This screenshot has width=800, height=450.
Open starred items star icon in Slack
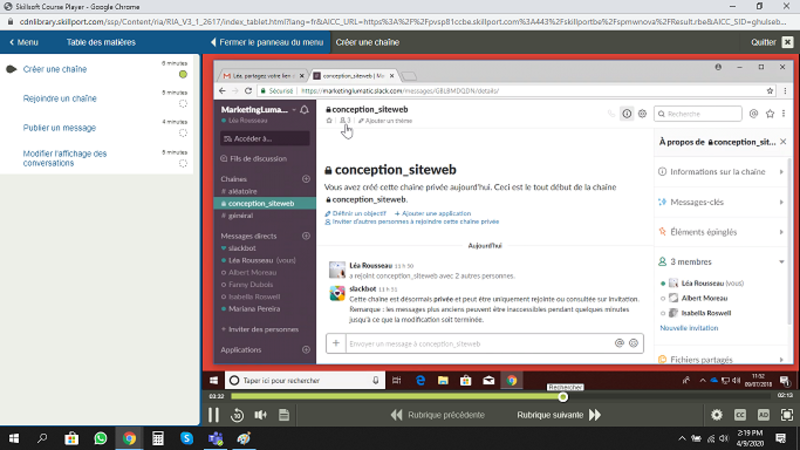(x=770, y=114)
